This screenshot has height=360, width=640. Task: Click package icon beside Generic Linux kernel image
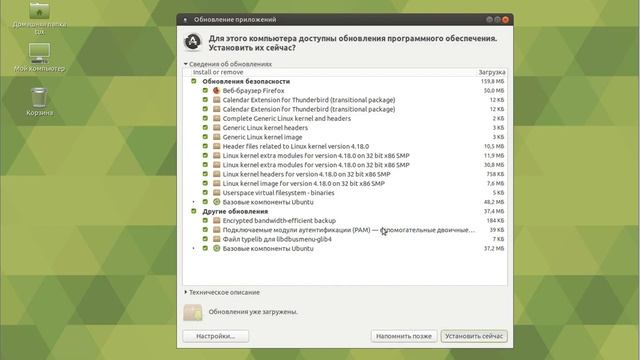pos(217,137)
